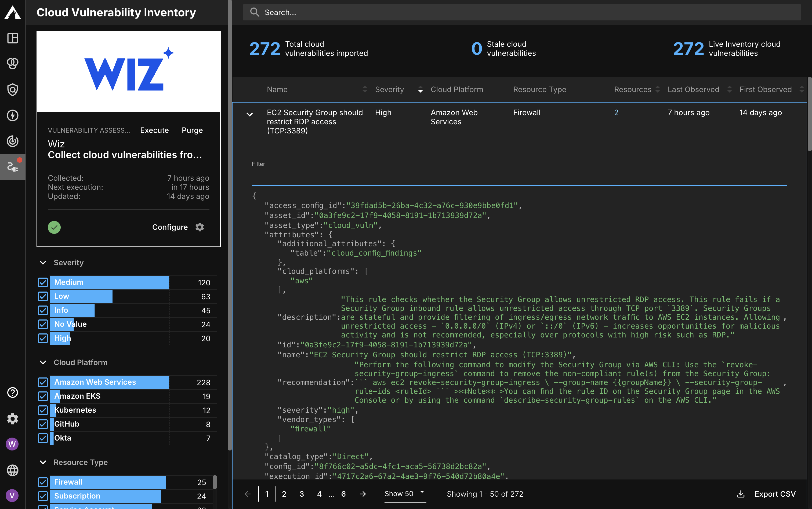Click the Amazon Web Services count bar
The image size is (812, 509).
(x=109, y=383)
